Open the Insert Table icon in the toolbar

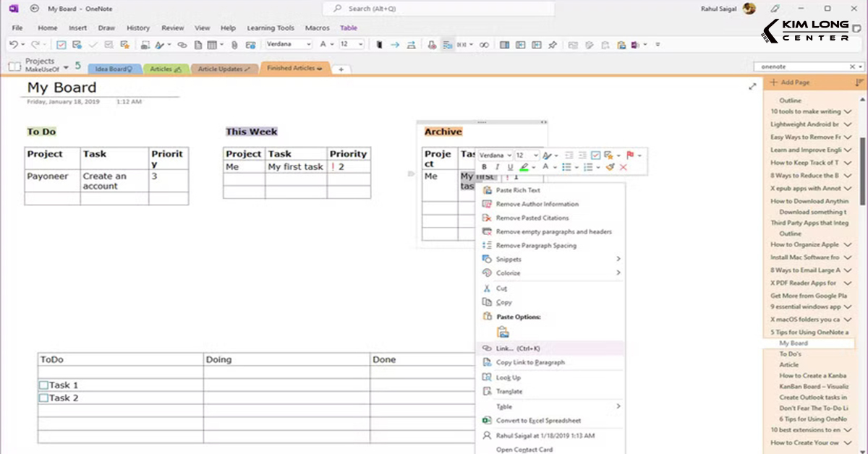212,44
